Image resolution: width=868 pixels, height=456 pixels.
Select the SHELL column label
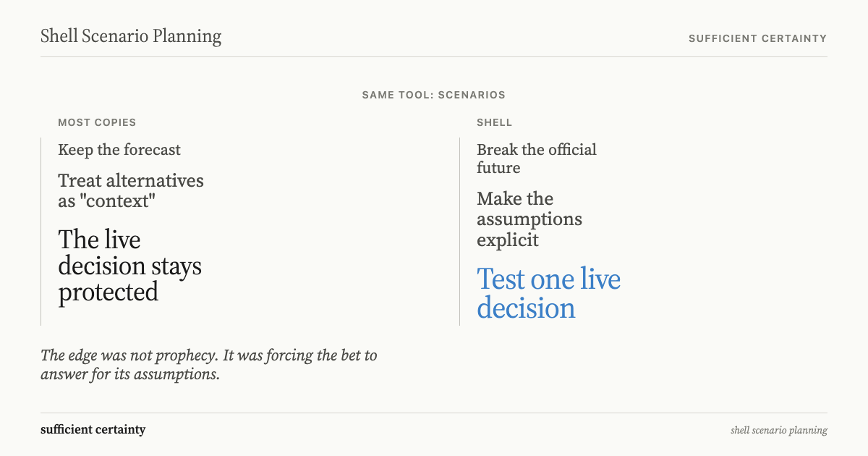pyautogui.click(x=495, y=122)
